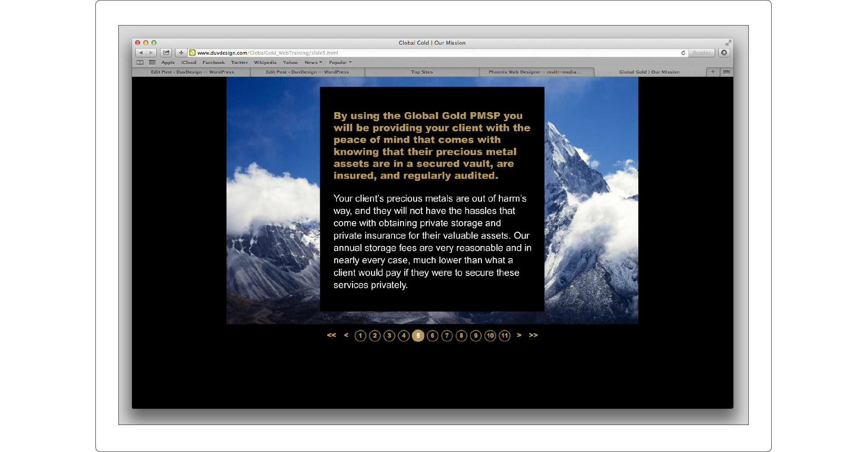Go to slide 11
The image size is (868, 452).
(x=505, y=335)
